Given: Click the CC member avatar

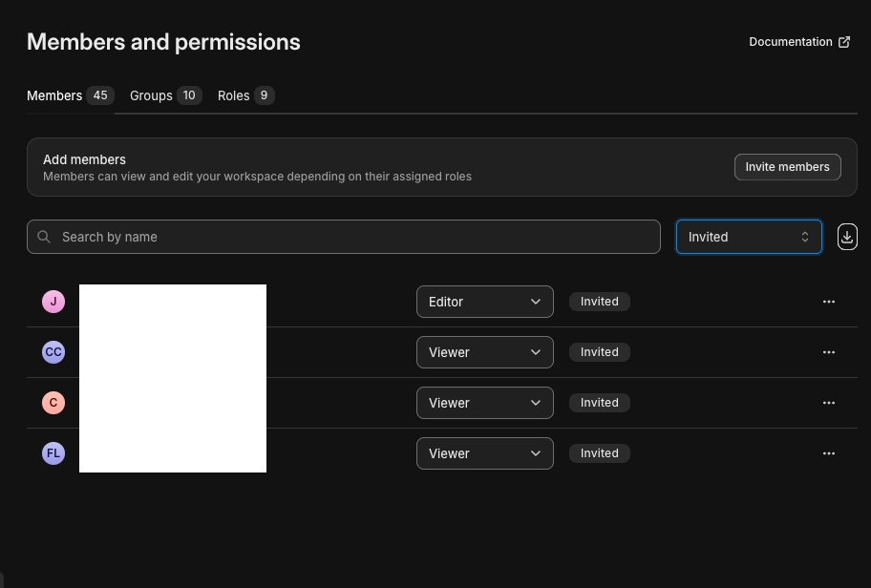Looking at the screenshot, I should click(53, 352).
